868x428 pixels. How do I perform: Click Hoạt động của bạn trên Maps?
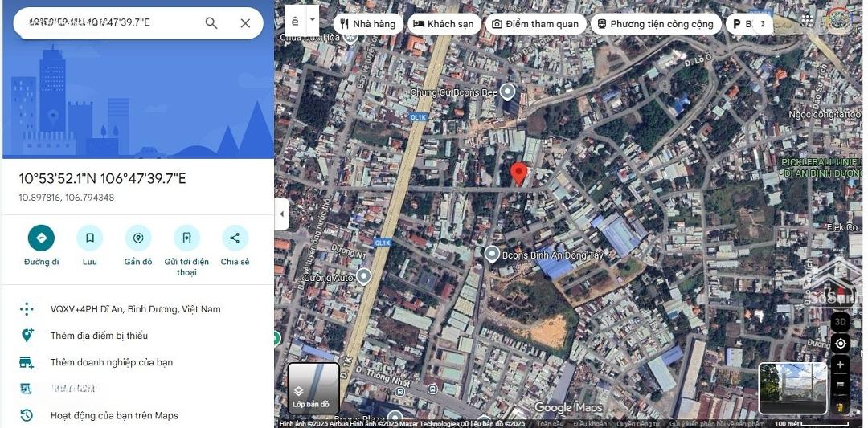(x=114, y=415)
